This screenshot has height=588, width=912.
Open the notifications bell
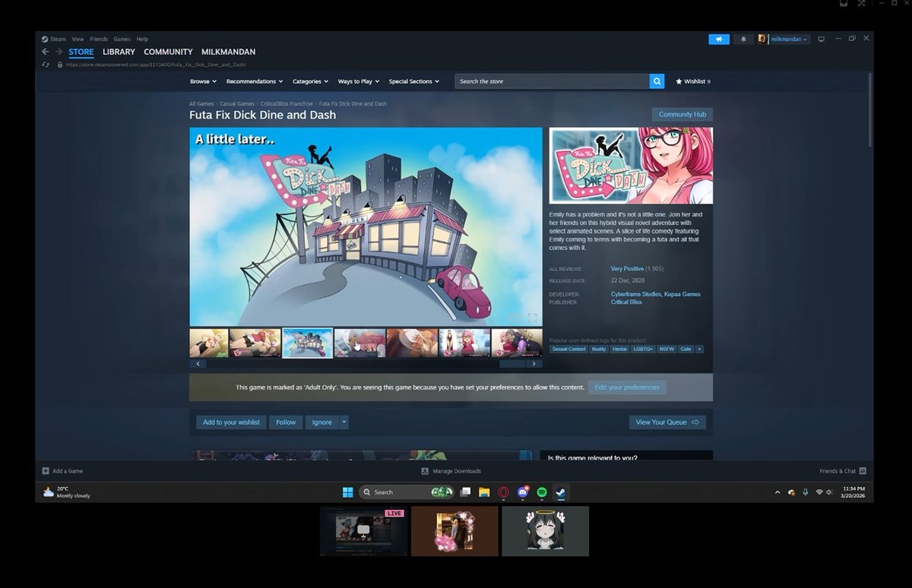[743, 39]
